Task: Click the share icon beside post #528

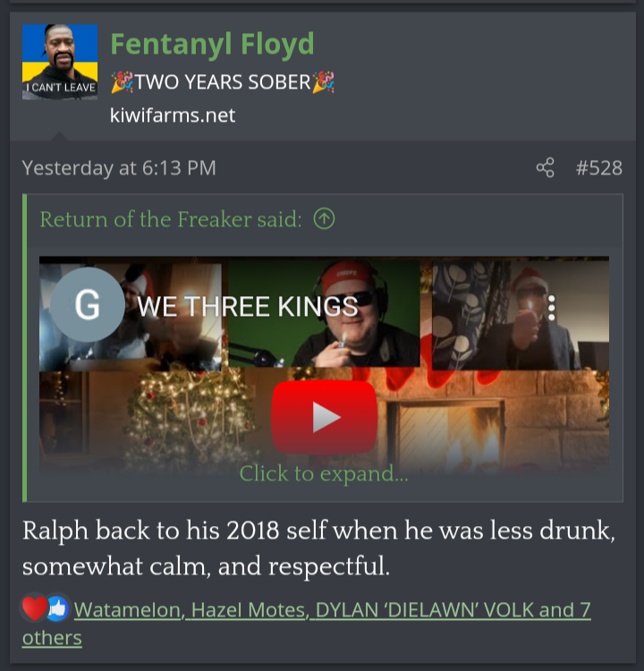Action: click(545, 167)
